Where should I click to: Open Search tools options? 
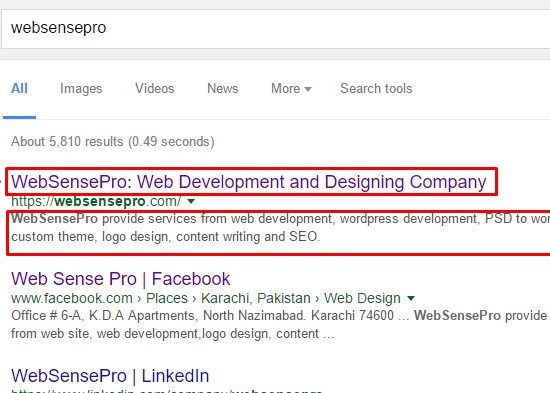tap(376, 88)
